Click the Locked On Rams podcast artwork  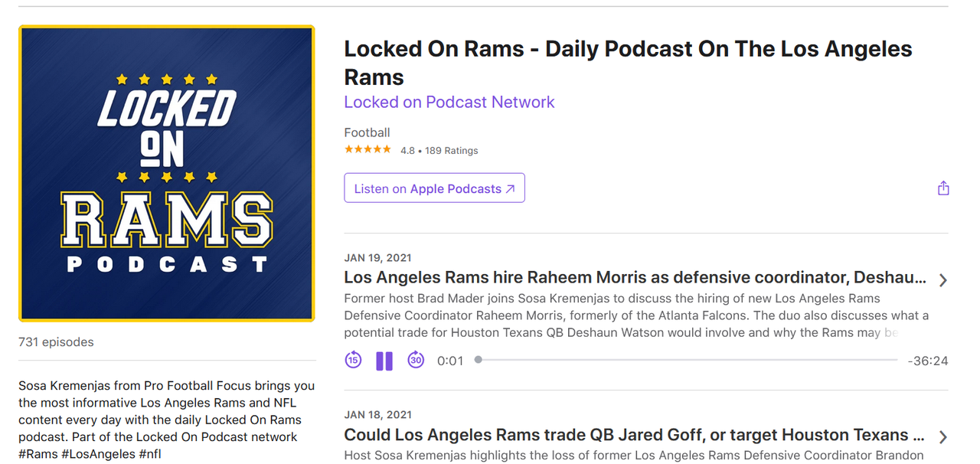click(167, 174)
